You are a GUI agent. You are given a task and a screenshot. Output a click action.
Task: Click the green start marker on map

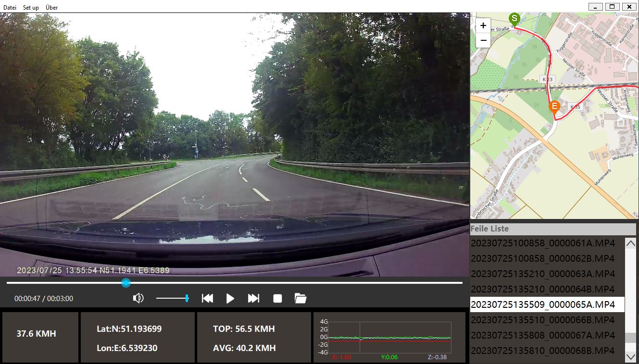(x=514, y=20)
